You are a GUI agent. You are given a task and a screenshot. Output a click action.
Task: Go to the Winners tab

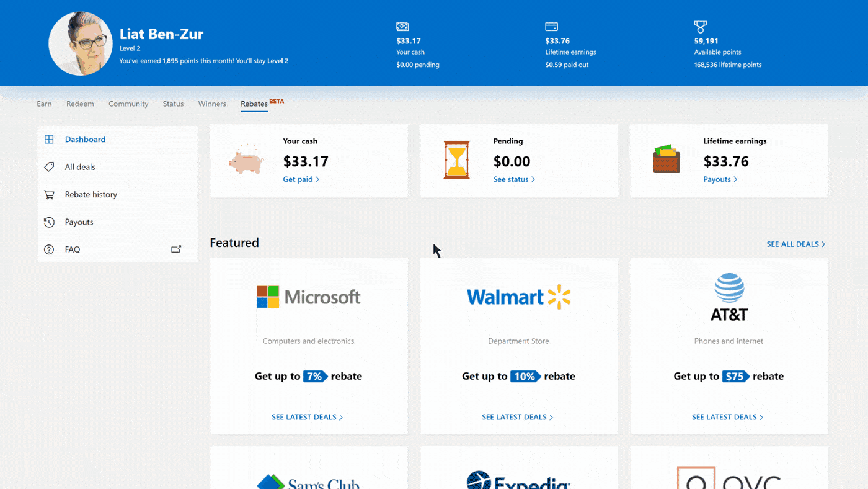pos(212,104)
